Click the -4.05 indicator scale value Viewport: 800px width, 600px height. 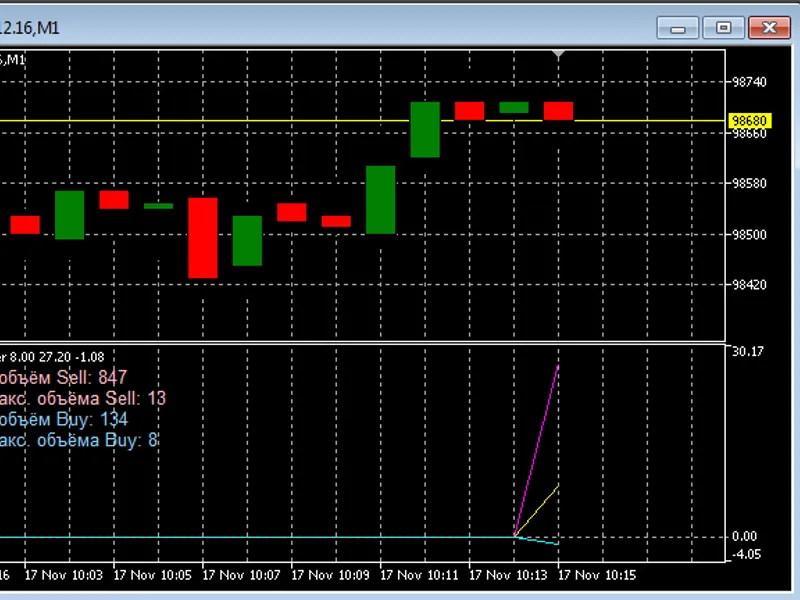pos(746,555)
